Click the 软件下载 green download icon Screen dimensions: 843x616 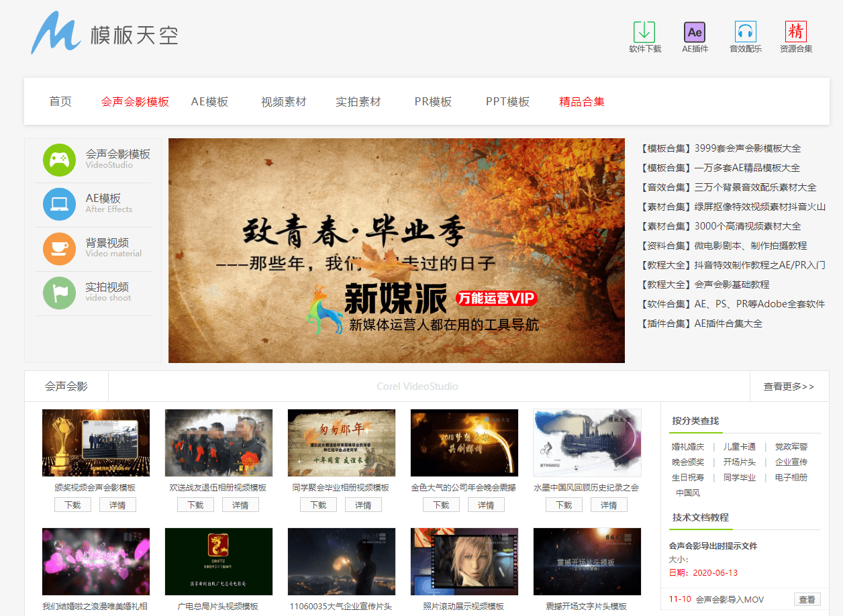[644, 32]
